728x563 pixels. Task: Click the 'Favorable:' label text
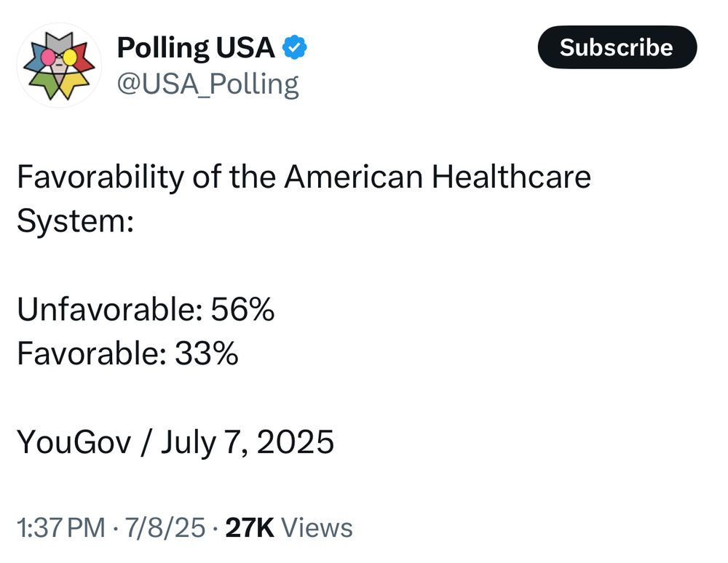click(92, 354)
